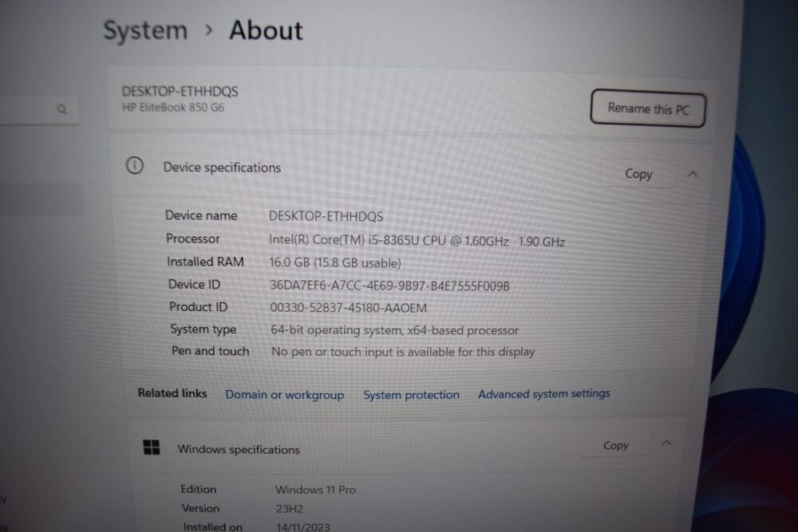Click the Installed on label
Screen dimensions: 798x532
pos(213,526)
